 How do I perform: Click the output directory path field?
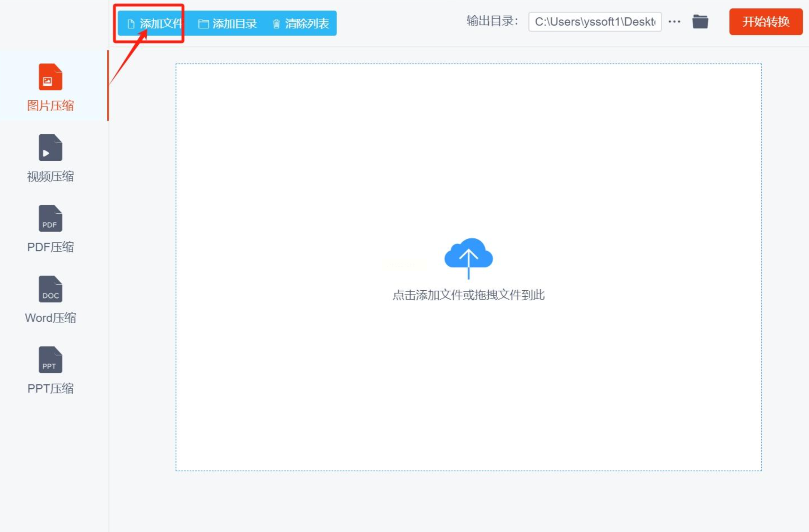[594, 22]
